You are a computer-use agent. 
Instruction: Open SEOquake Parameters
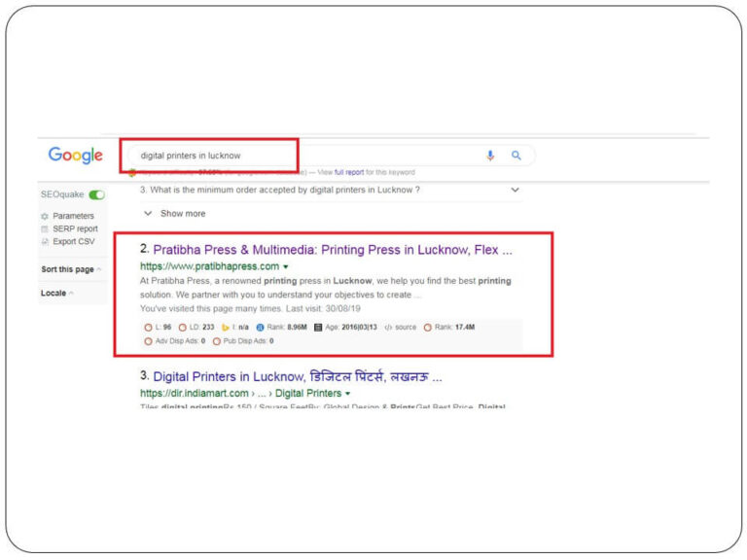click(73, 216)
